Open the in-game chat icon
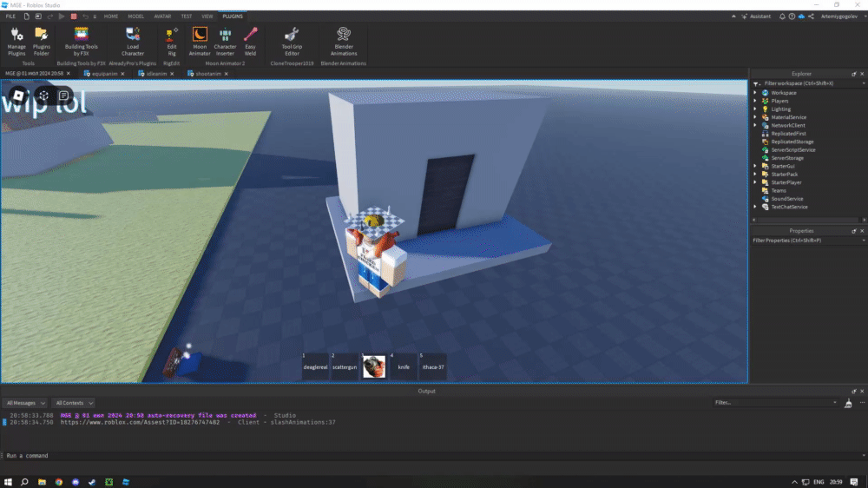Viewport: 868px width, 488px height. point(63,96)
